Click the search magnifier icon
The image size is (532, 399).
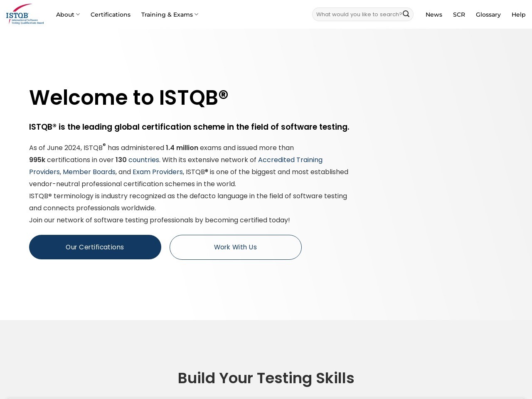coord(406,14)
